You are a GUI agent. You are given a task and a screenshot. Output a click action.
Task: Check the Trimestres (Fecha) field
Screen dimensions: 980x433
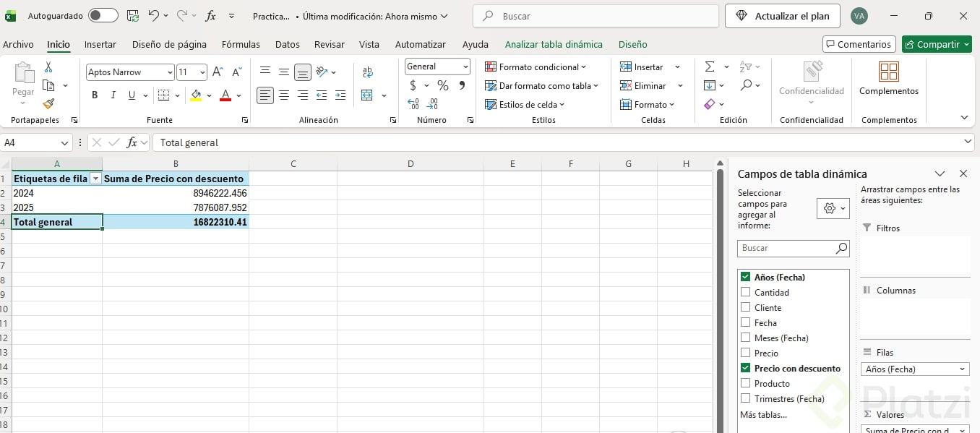click(745, 398)
